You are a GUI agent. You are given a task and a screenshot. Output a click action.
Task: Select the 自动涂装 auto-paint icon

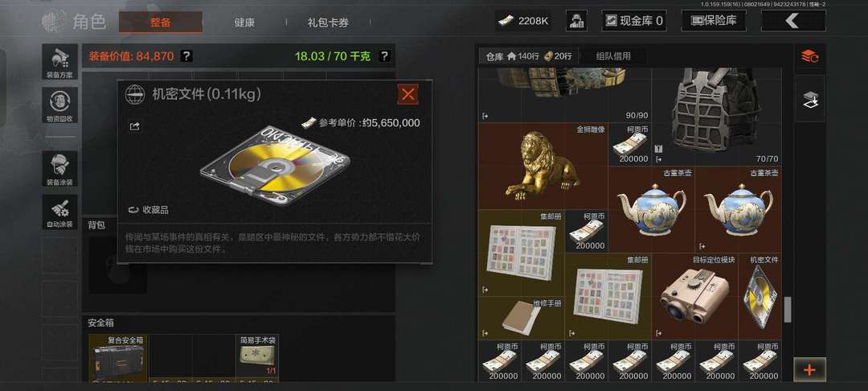59,212
